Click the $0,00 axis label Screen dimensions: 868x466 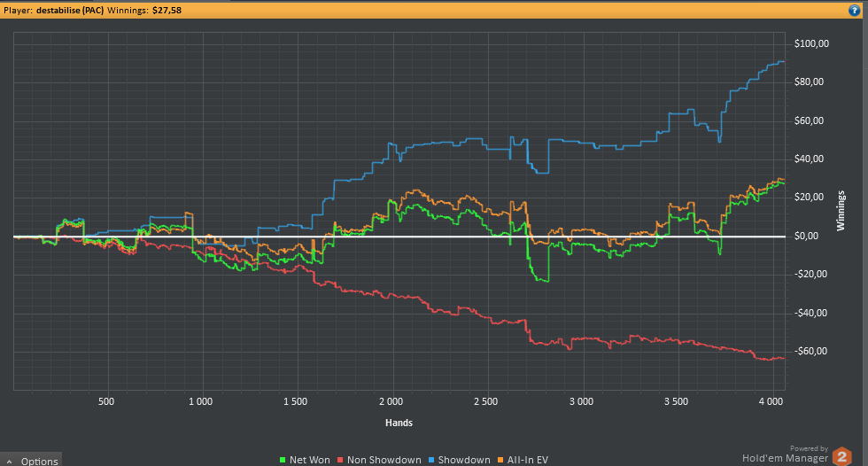coord(807,236)
